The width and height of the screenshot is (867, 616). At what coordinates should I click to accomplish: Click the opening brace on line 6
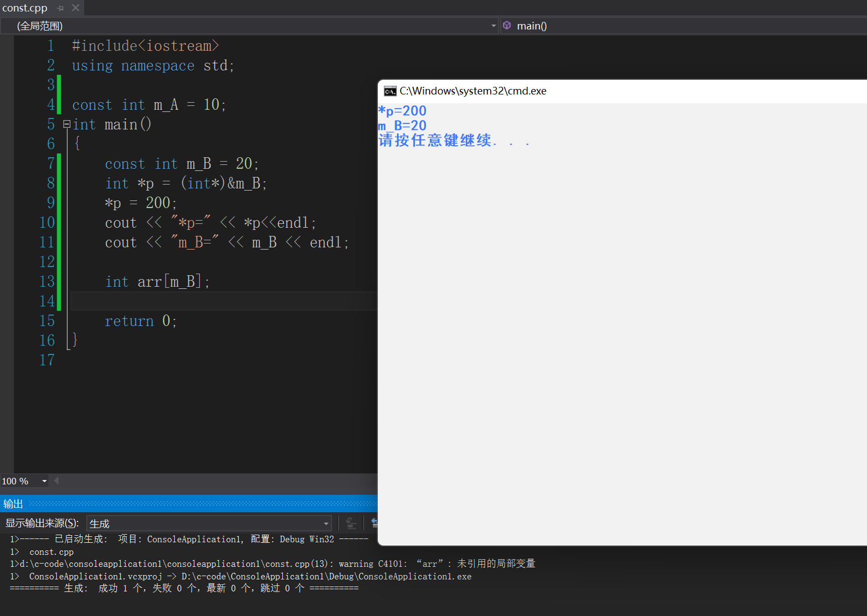click(77, 144)
